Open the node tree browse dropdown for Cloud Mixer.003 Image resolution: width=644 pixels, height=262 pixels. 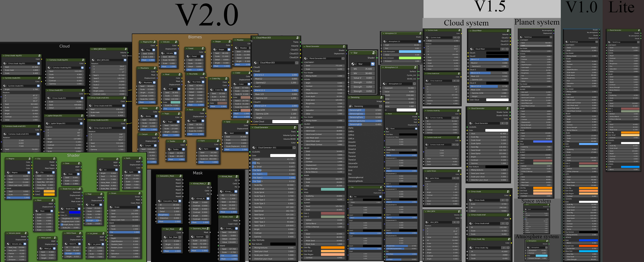point(256,63)
